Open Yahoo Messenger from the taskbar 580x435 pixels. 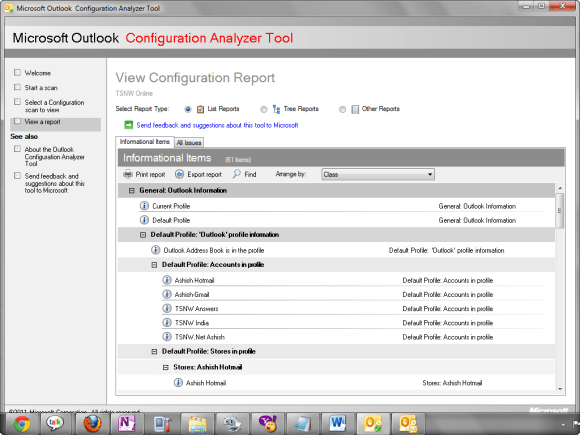click(268, 424)
